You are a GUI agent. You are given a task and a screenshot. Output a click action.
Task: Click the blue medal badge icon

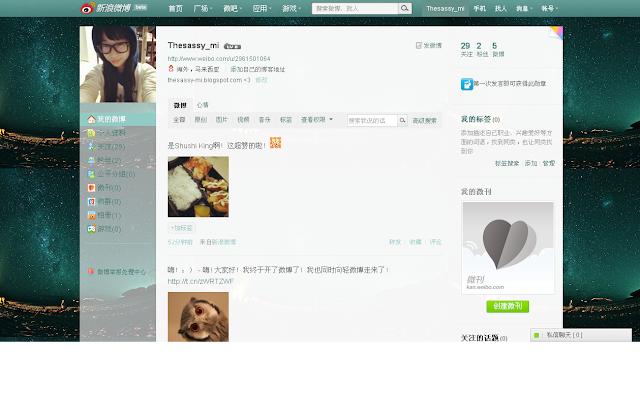[467, 84]
